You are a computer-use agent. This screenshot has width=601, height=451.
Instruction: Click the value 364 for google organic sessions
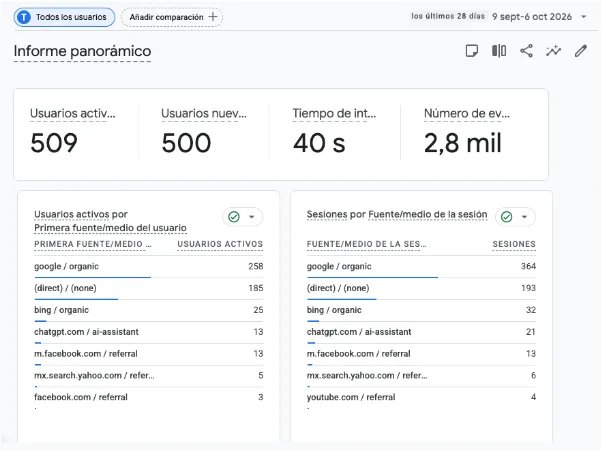click(x=528, y=266)
